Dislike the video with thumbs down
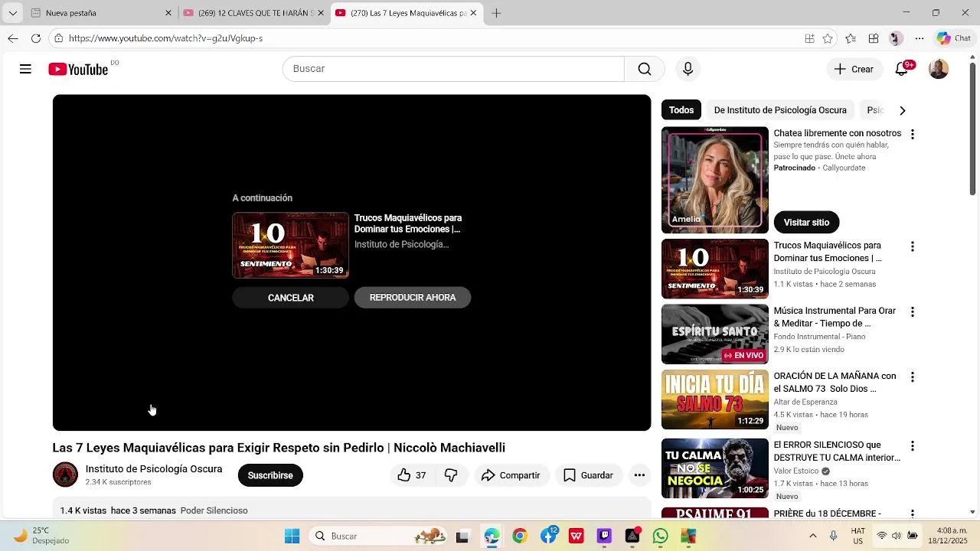Viewport: 980px width, 551px height. coord(451,475)
